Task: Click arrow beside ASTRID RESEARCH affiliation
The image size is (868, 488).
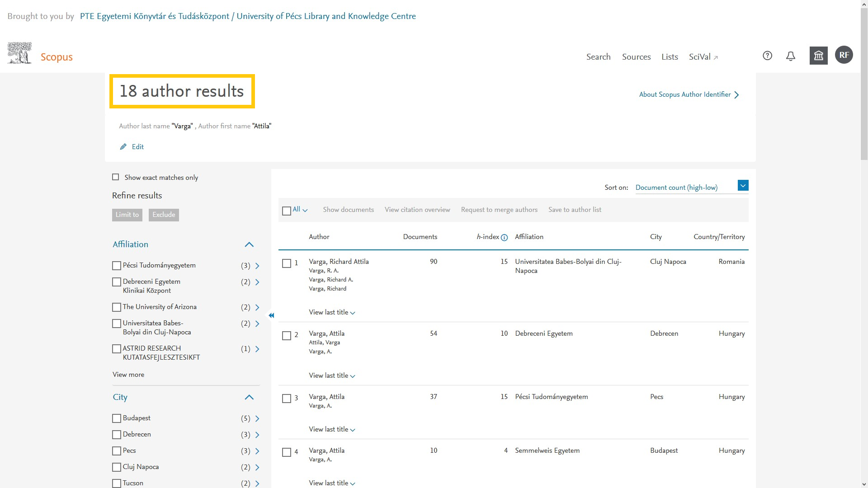Action: point(257,349)
